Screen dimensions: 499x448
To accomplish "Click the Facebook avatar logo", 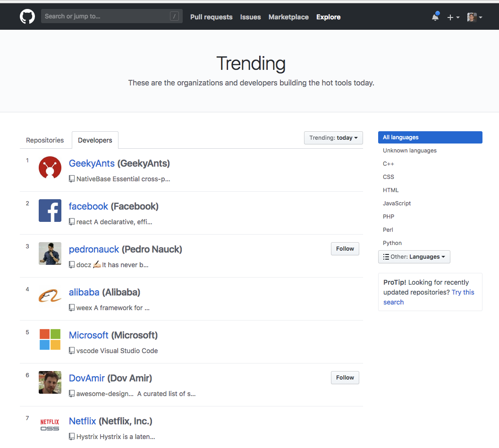I will click(x=50, y=211).
